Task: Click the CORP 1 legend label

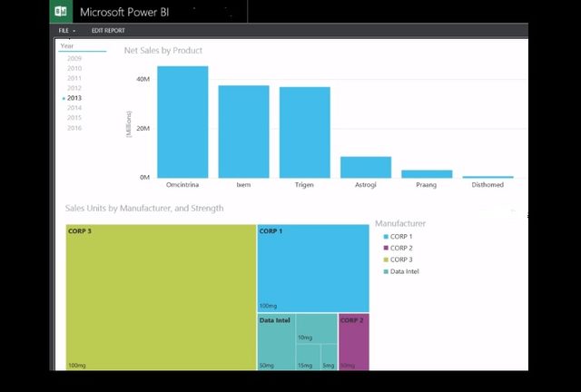Action: click(x=401, y=237)
